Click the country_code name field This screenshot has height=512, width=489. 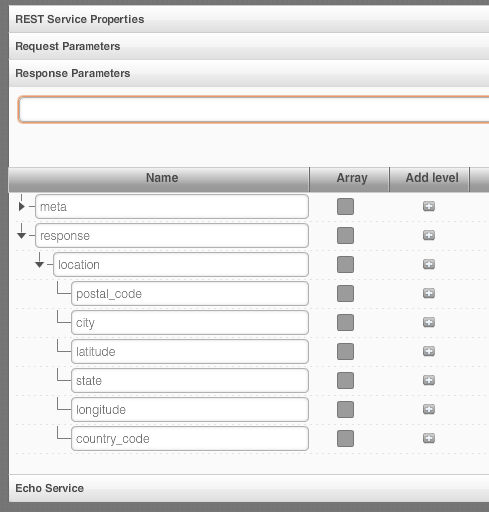pyautogui.click(x=190, y=439)
